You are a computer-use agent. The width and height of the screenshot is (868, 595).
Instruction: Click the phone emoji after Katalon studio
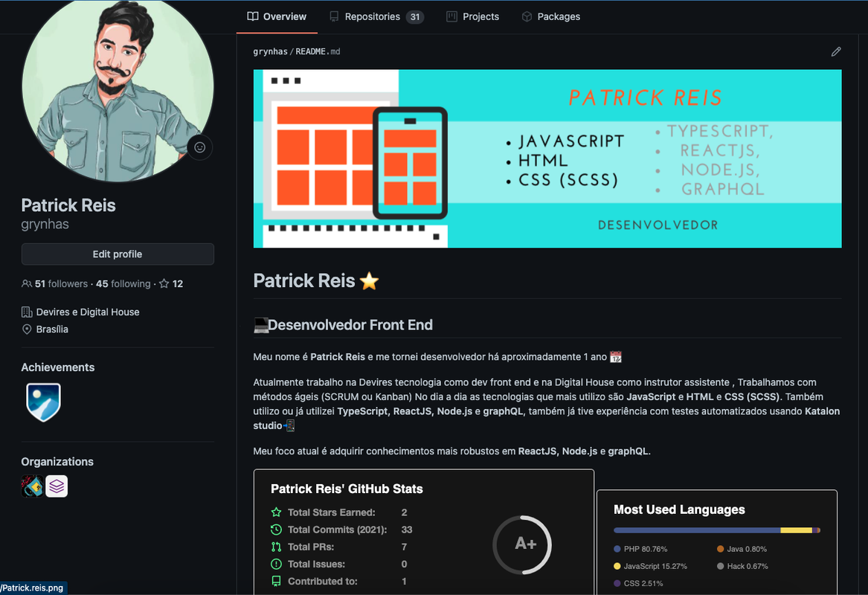tap(289, 425)
